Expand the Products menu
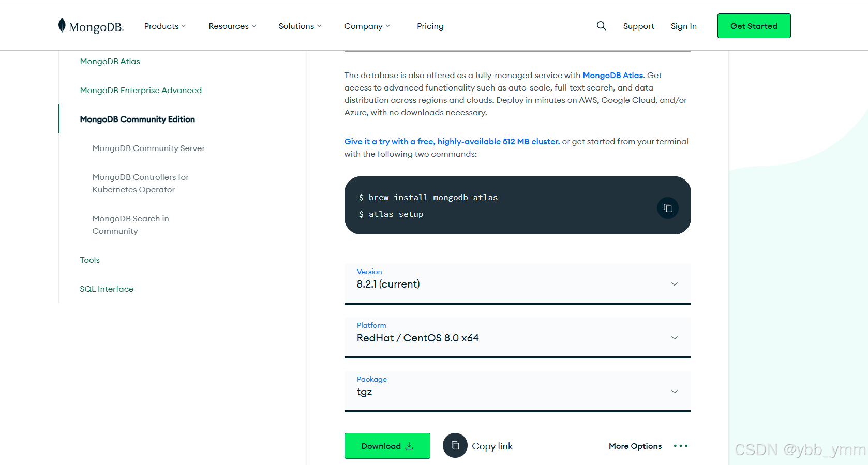The height and width of the screenshot is (465, 868). [x=165, y=26]
